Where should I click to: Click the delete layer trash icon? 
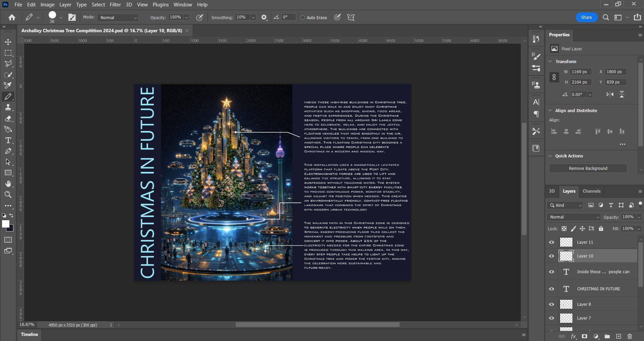coord(630,336)
